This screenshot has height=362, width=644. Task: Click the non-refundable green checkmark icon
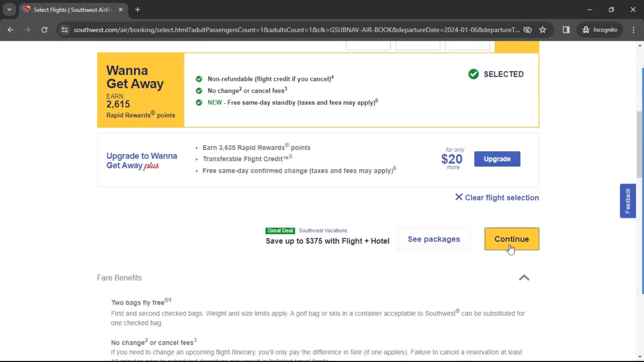[199, 79]
